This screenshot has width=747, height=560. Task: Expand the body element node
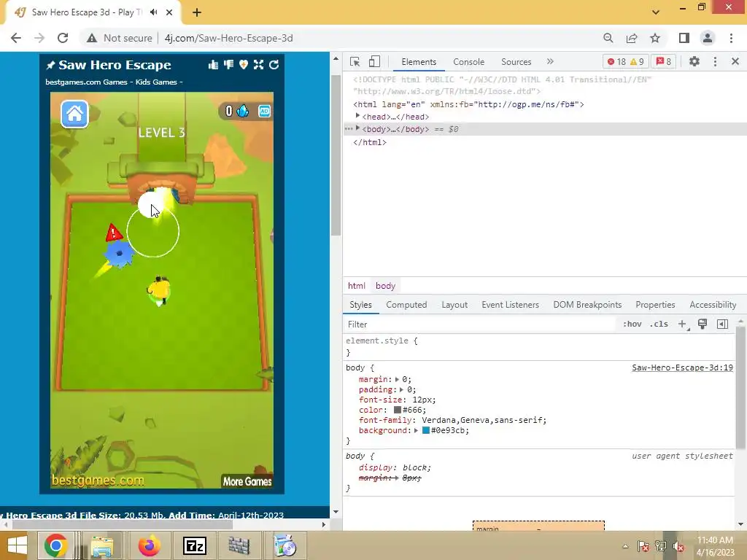[357, 128]
